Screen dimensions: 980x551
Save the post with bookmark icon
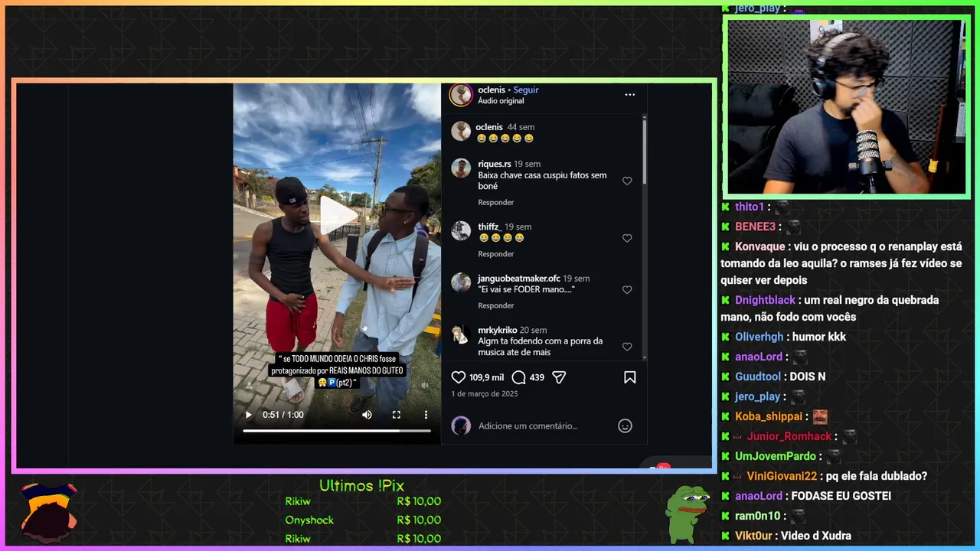630,377
